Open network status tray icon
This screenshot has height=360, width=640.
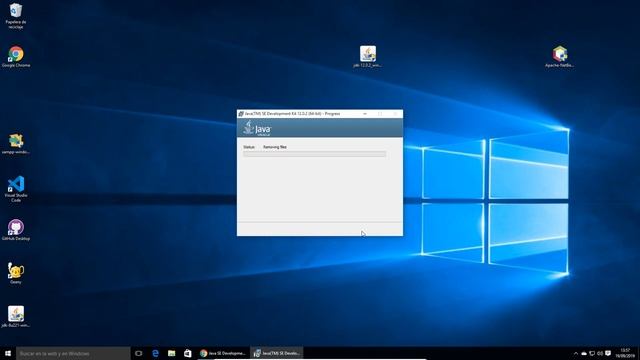(592, 353)
